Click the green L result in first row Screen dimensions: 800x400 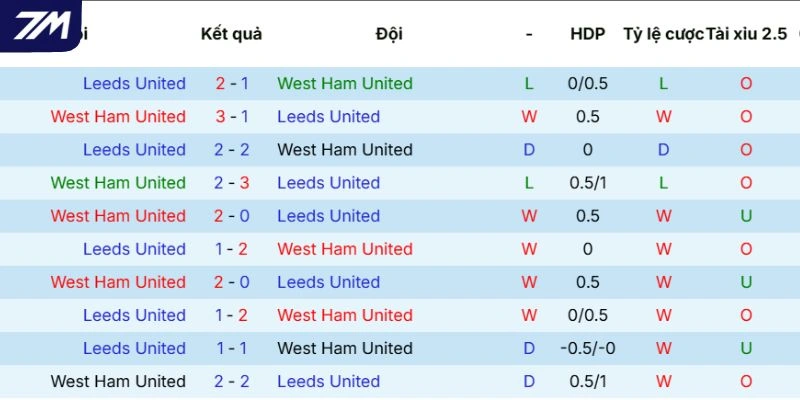529,84
